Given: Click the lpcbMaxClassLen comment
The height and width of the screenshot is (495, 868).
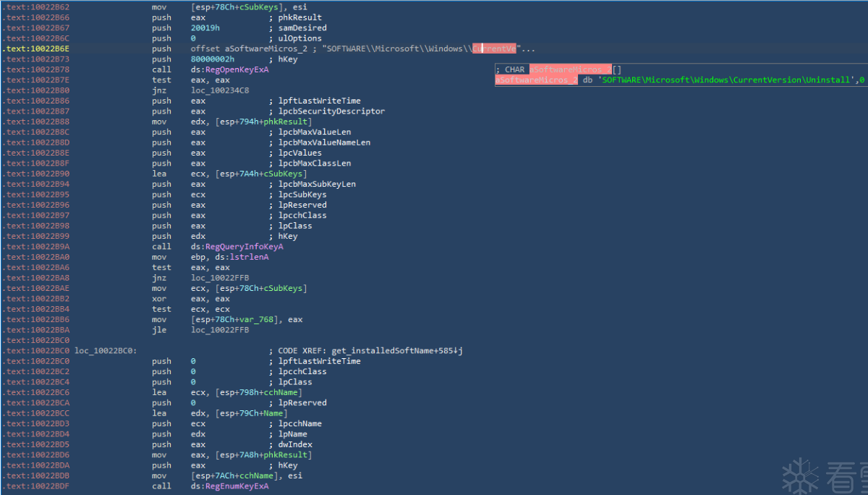Looking at the screenshot, I should 310,164.
